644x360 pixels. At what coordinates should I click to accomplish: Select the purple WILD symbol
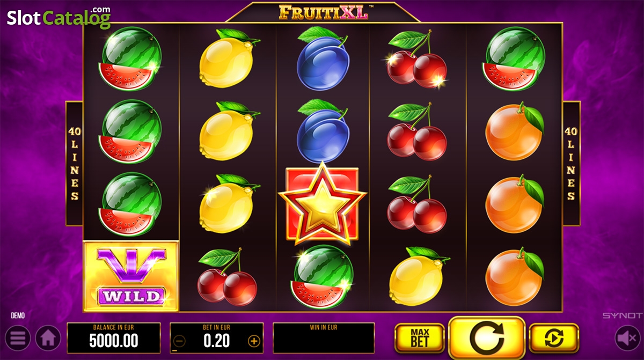pos(131,276)
